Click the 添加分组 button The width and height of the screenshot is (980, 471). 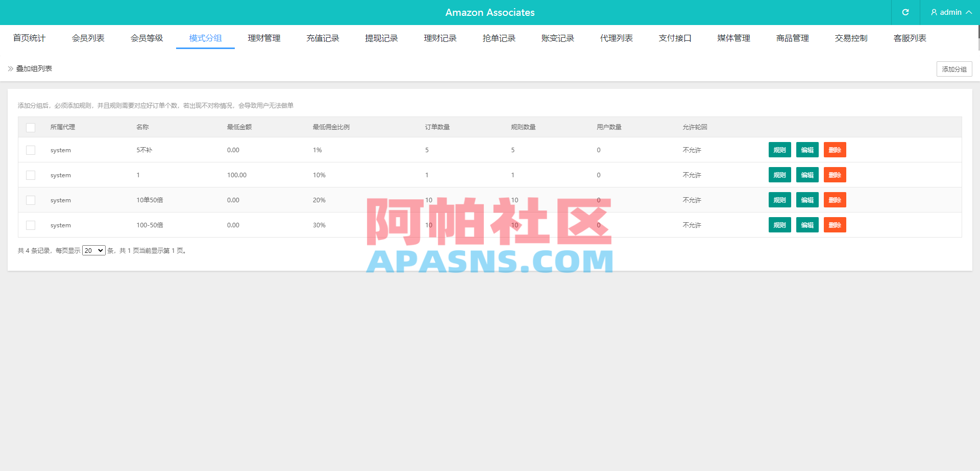click(x=954, y=68)
